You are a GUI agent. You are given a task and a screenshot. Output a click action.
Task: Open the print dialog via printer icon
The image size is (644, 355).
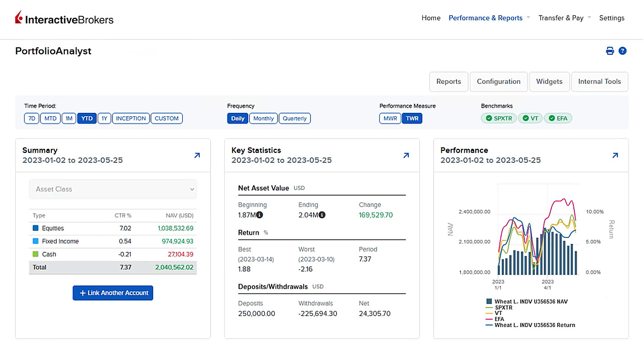610,51
